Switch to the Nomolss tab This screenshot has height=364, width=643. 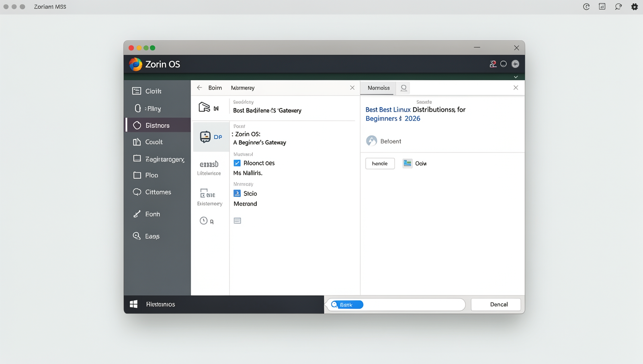379,88
